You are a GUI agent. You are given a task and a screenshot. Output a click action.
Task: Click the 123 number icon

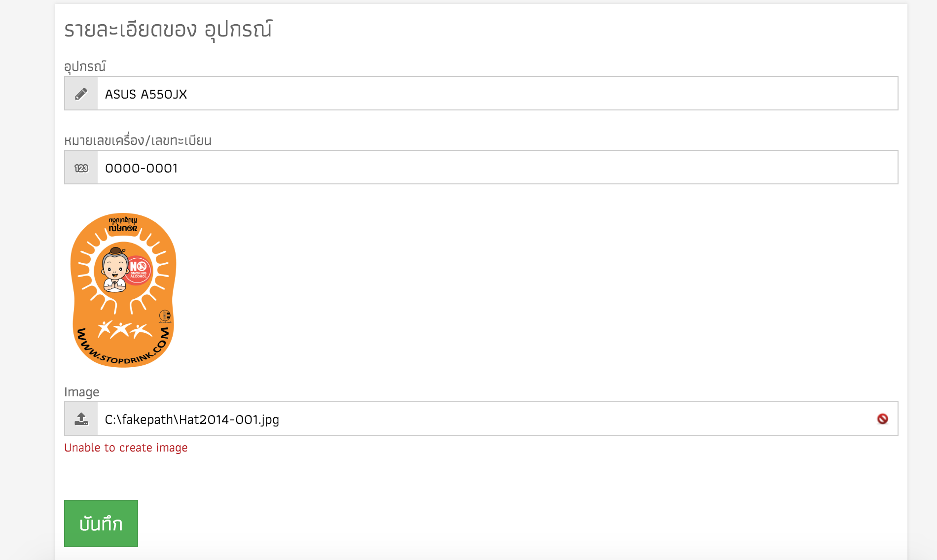tap(81, 168)
